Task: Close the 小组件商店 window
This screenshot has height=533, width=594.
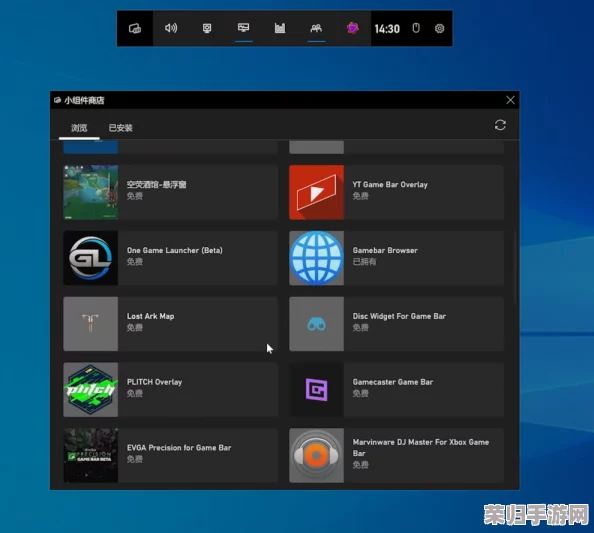Action: [x=510, y=100]
